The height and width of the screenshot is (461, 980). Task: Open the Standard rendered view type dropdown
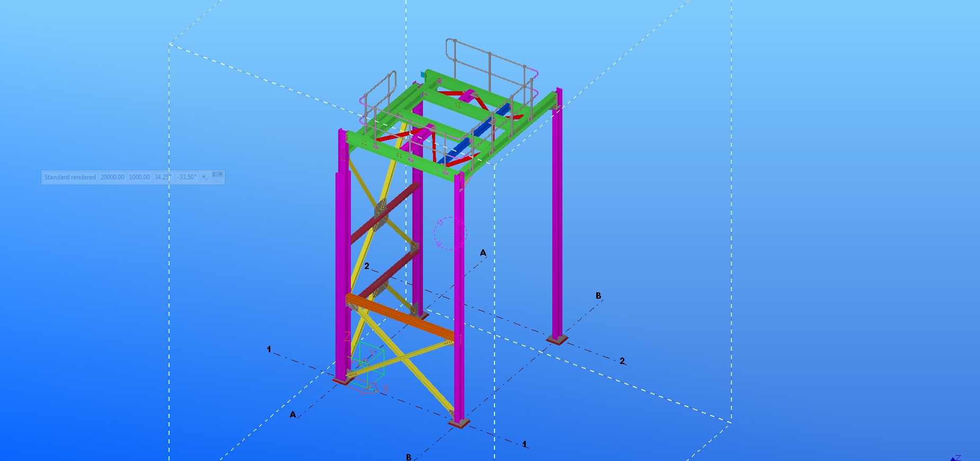(70, 177)
